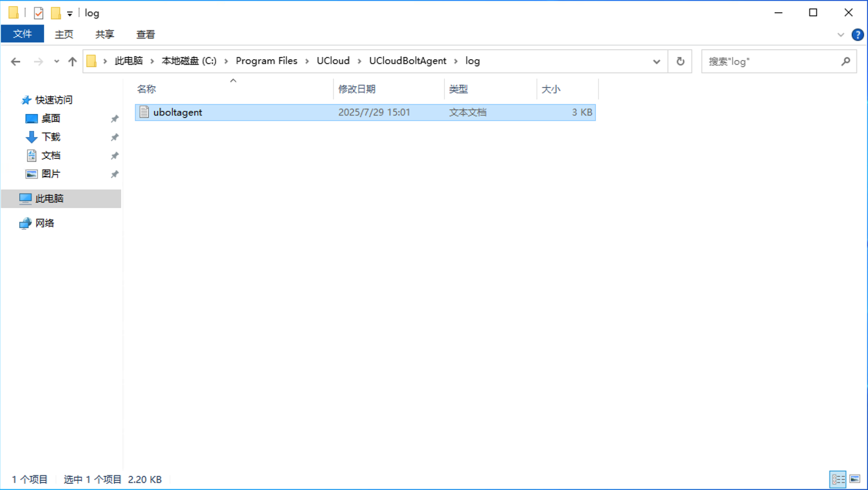Open the Help question mark icon
This screenshot has width=868, height=490.
click(857, 35)
